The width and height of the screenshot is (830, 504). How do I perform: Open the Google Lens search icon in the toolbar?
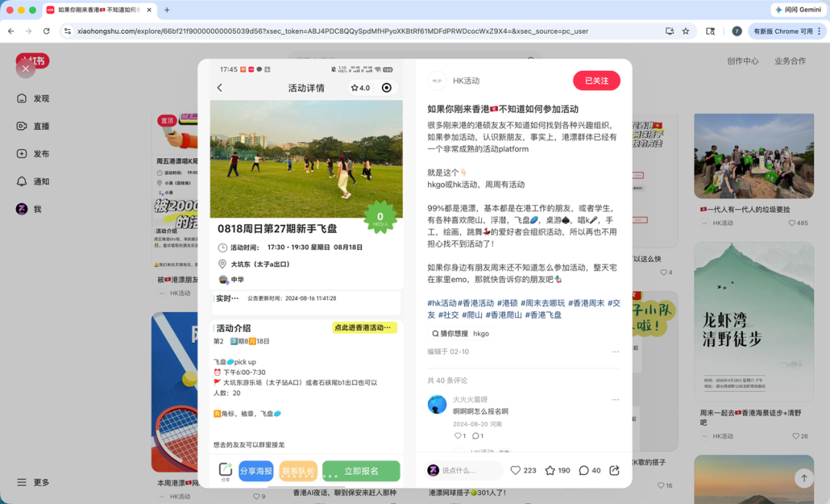coord(710,31)
